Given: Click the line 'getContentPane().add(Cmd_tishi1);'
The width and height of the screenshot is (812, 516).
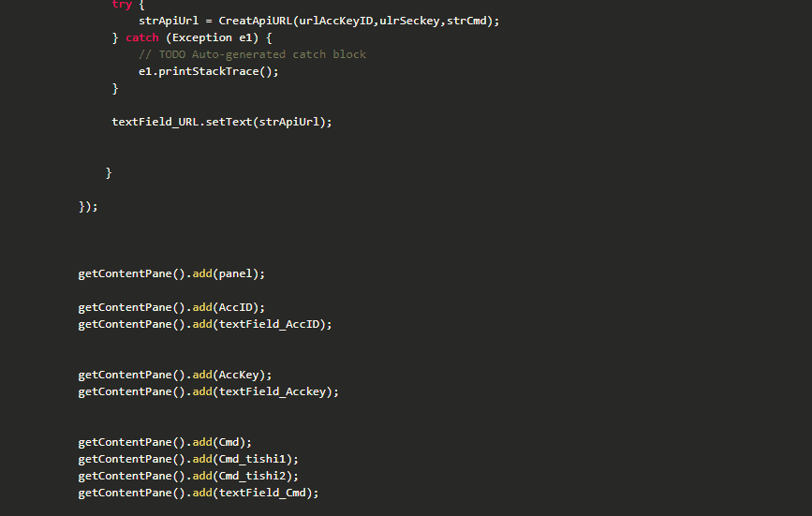Looking at the screenshot, I should (188, 459).
